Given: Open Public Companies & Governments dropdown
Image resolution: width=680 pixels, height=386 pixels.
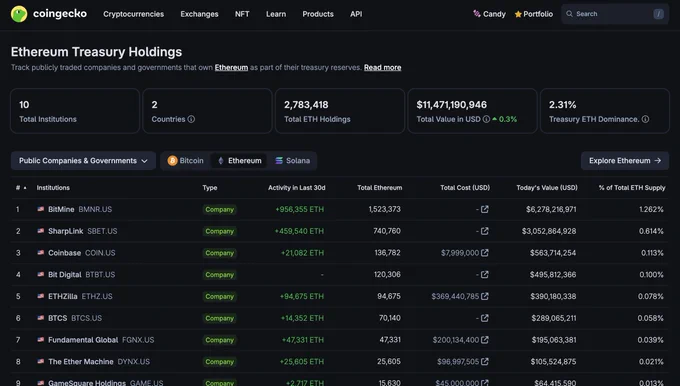Looking at the screenshot, I should click(83, 160).
